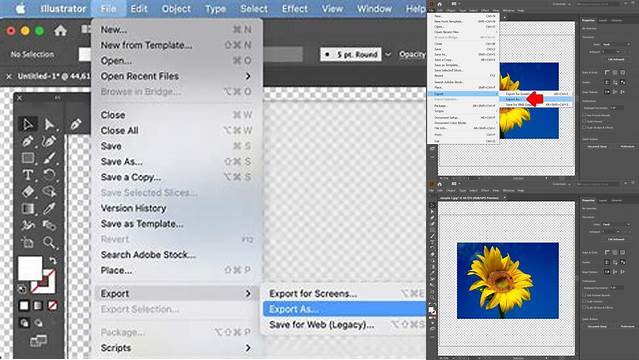Choose Search Adobe Stock... menu item
This screenshot has width=639, height=360.
click(x=176, y=255)
